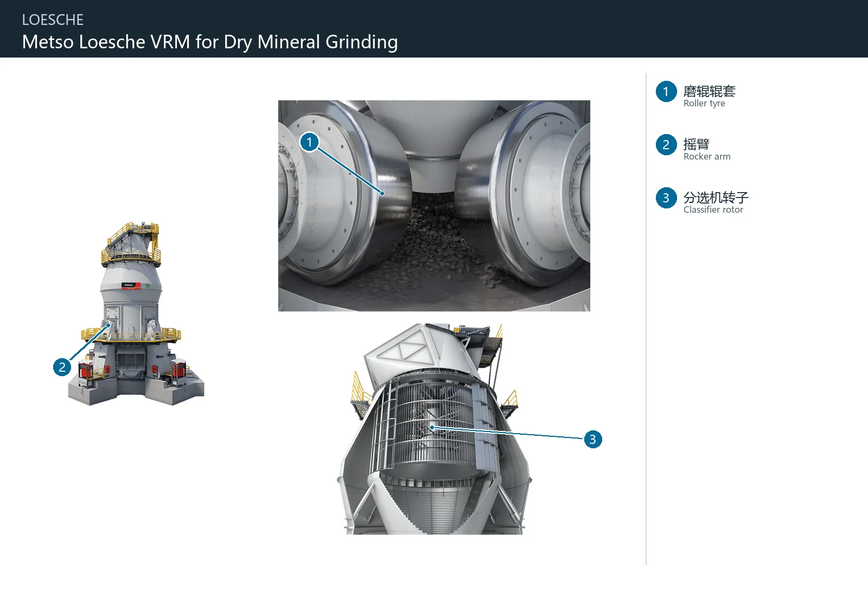
Task: Select legend number 1 Roller tyre badge
Action: pyautogui.click(x=666, y=92)
